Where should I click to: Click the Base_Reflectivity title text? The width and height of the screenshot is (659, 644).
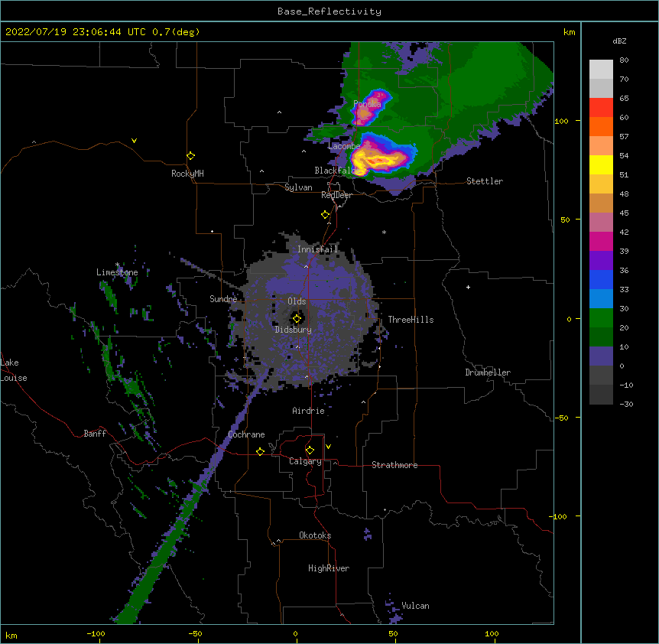click(329, 11)
